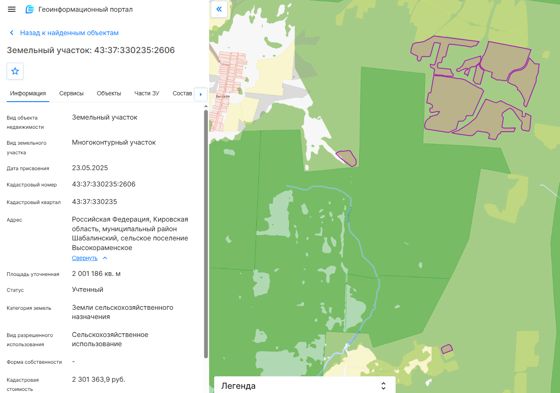Screen dimensions: 560x393
Task: Add parcel to favorites with star icon
Action: pyautogui.click(x=15, y=71)
